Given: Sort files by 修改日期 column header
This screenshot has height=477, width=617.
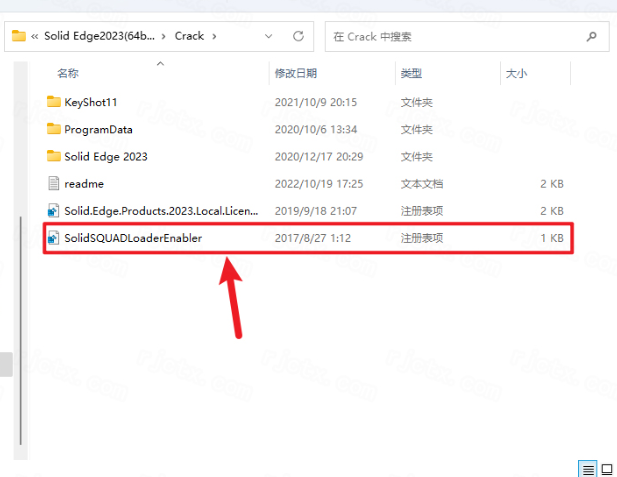Looking at the screenshot, I should tap(296, 73).
